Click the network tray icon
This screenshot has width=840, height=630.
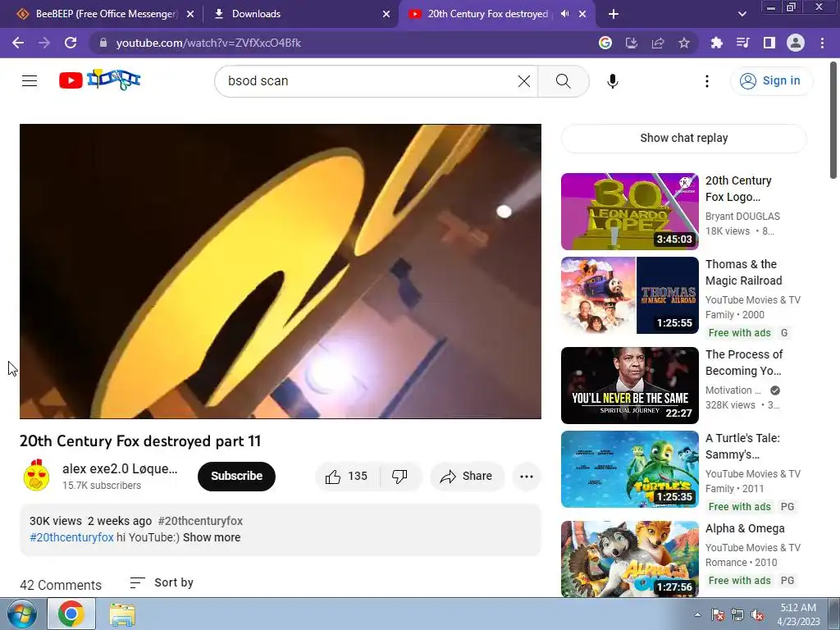coord(737,614)
